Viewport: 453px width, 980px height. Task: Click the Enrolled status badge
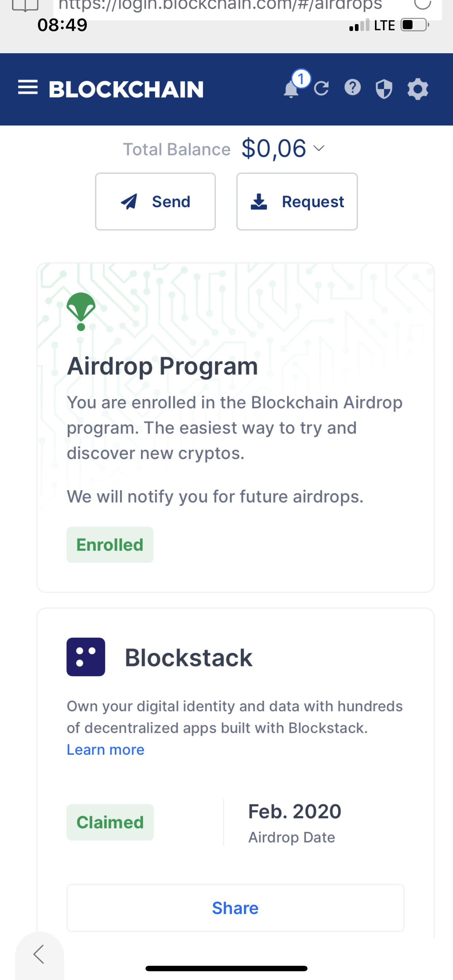pos(110,544)
